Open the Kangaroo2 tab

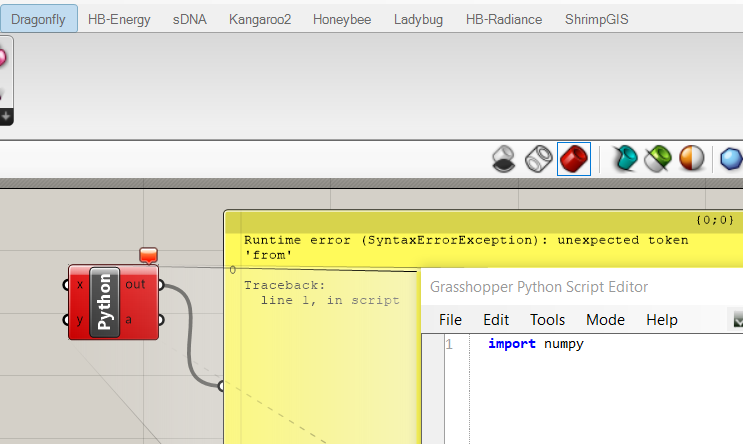point(260,19)
